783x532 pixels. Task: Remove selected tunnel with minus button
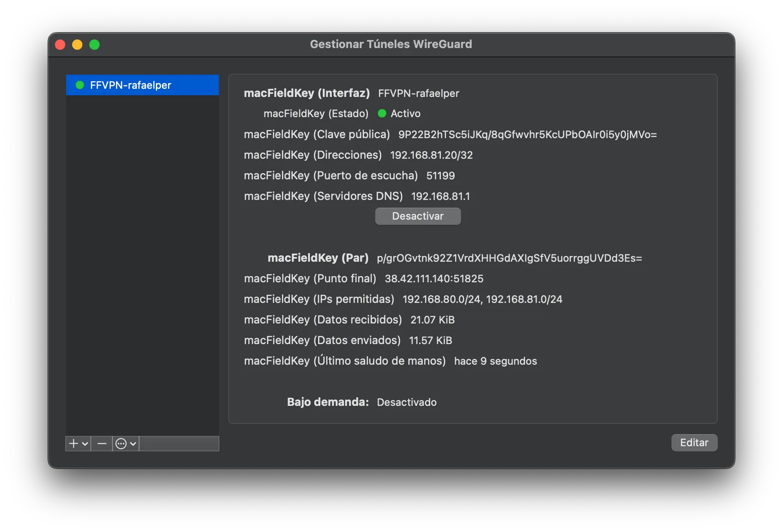[102, 444]
